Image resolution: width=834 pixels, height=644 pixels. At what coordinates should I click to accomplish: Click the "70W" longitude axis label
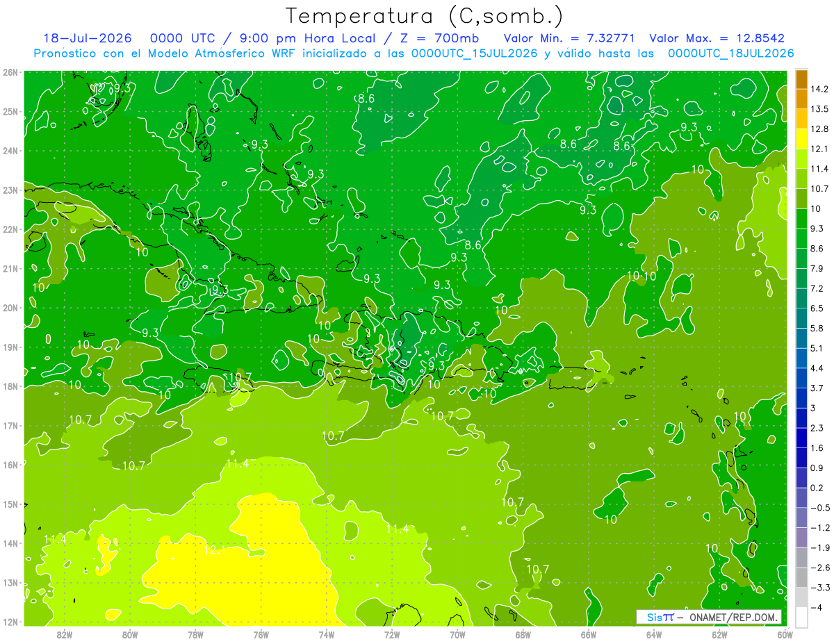coord(457,634)
